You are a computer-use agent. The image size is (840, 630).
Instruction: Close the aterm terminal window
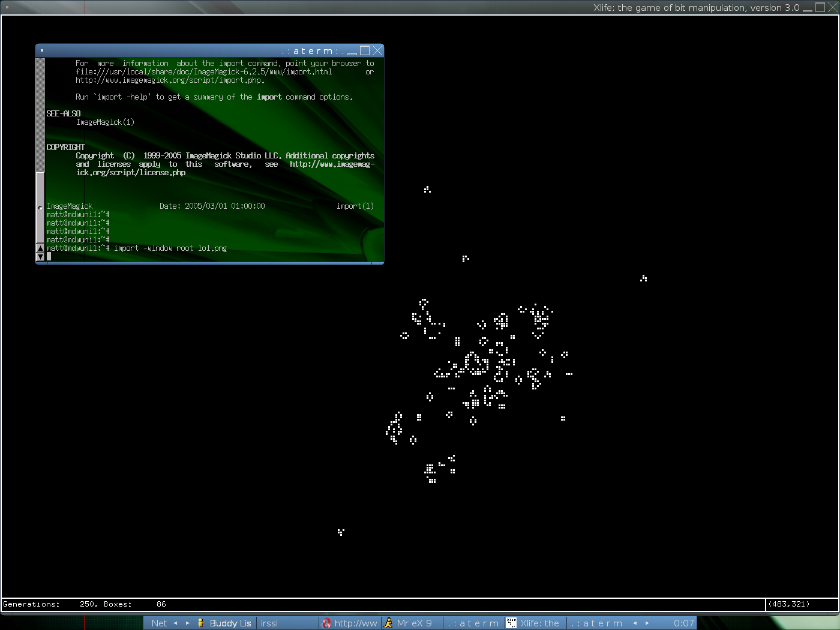click(377, 51)
